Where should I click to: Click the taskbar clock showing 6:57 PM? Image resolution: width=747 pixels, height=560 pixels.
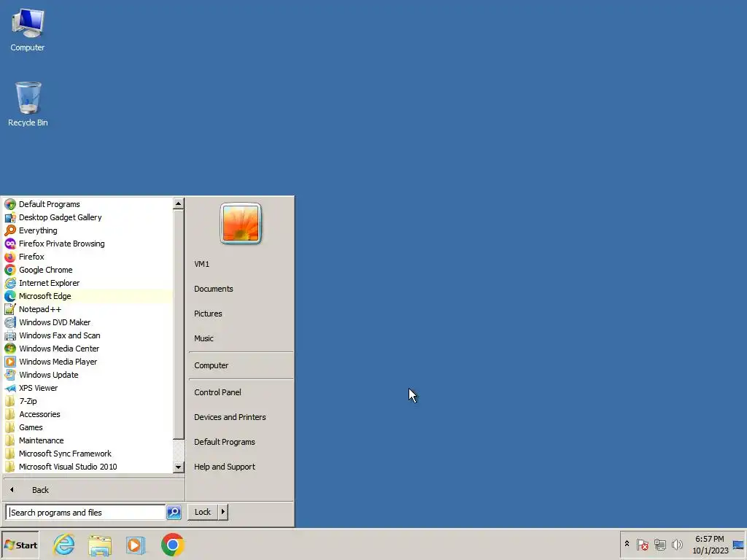710,544
